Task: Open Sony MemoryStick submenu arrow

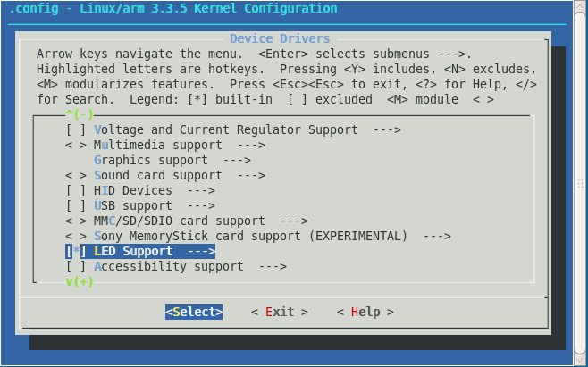Action: tap(437, 236)
